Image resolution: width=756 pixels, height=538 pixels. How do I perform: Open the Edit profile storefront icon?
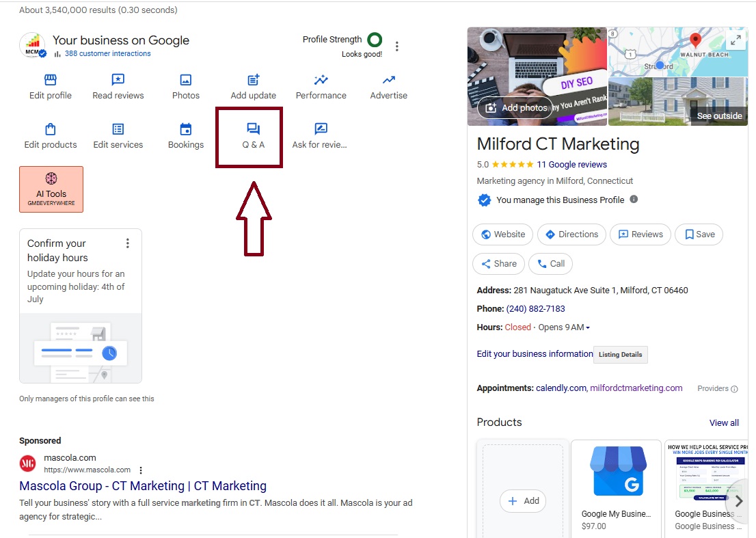51,80
